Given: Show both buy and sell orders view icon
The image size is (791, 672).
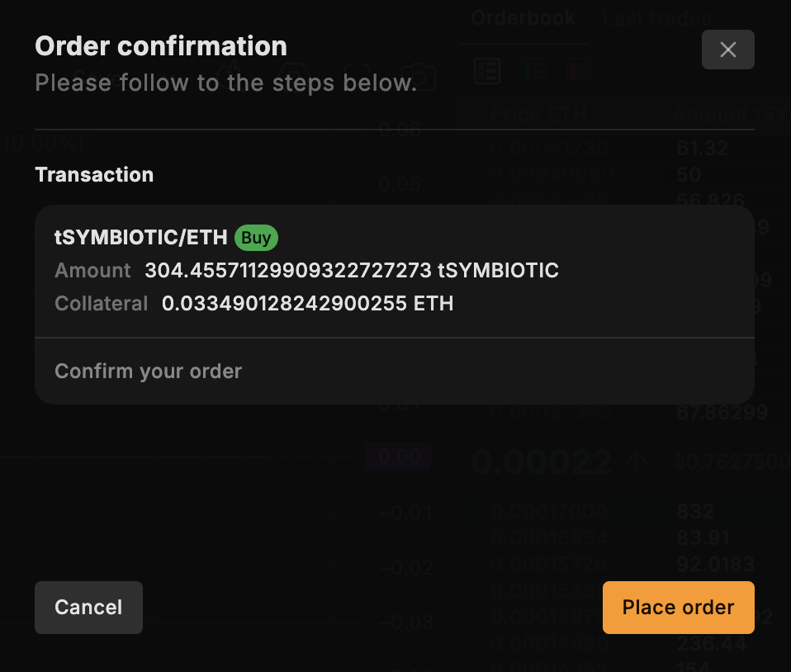Looking at the screenshot, I should (x=487, y=72).
